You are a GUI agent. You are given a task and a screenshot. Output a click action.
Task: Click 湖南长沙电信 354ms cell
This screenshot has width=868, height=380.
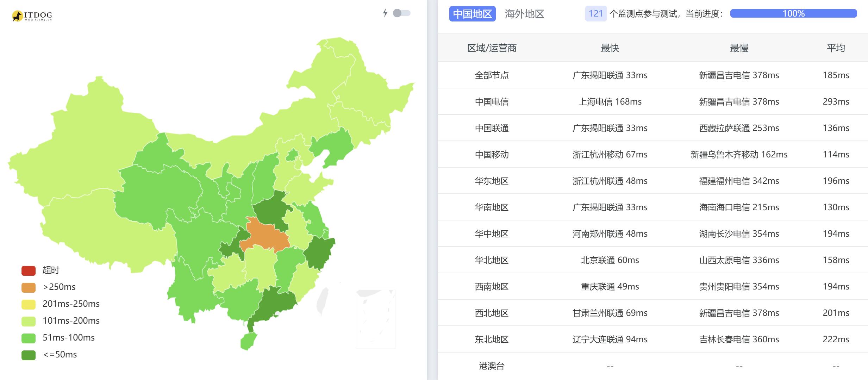739,233
